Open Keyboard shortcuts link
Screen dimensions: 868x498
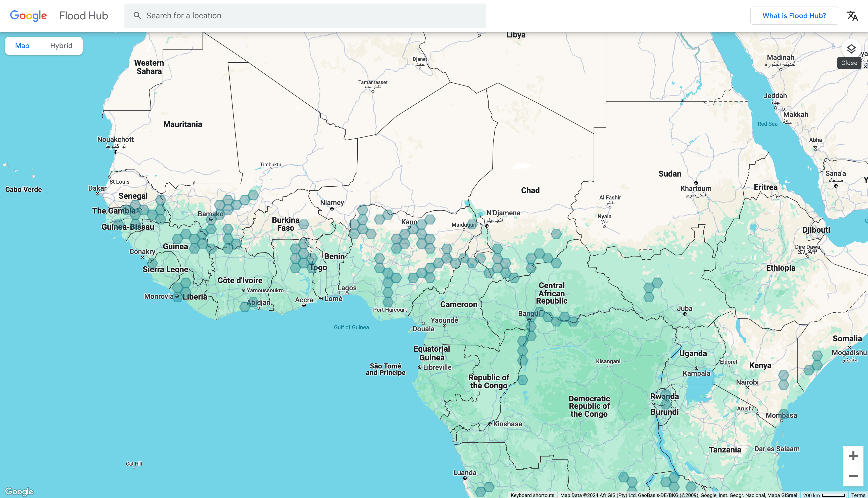(532, 495)
